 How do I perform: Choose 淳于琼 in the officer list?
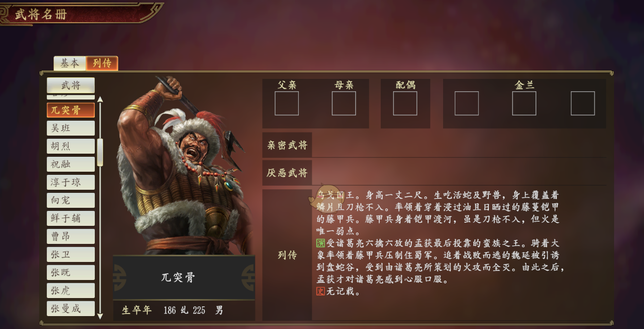(x=71, y=182)
